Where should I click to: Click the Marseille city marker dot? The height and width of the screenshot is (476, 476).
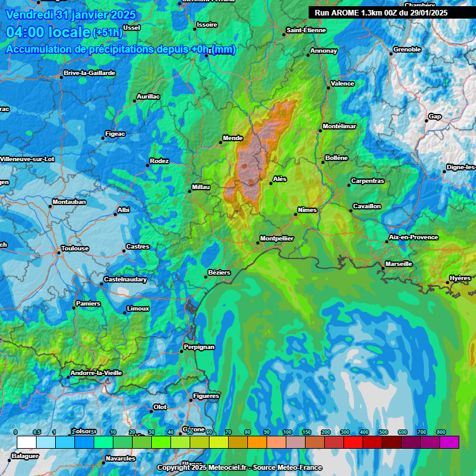tap(383, 268)
